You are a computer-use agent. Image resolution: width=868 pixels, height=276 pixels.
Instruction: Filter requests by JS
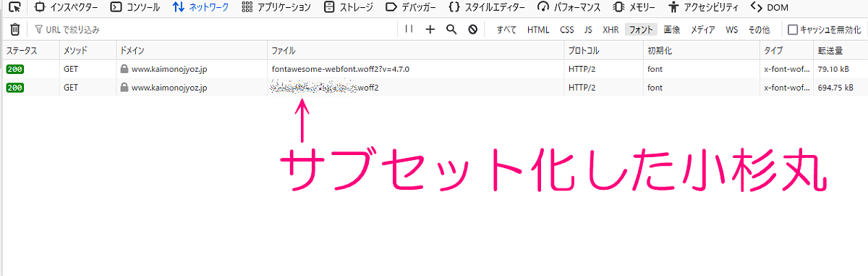click(588, 30)
